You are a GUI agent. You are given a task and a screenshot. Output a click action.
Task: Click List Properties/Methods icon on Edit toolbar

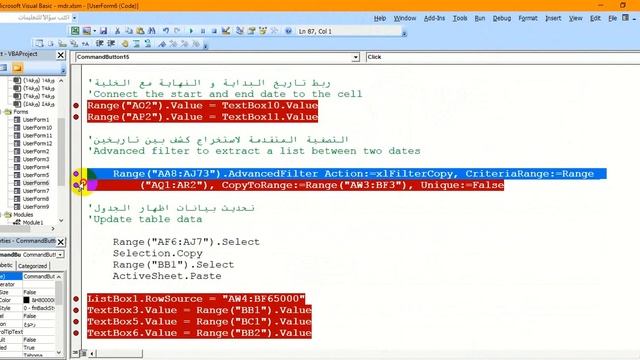[39, 44]
